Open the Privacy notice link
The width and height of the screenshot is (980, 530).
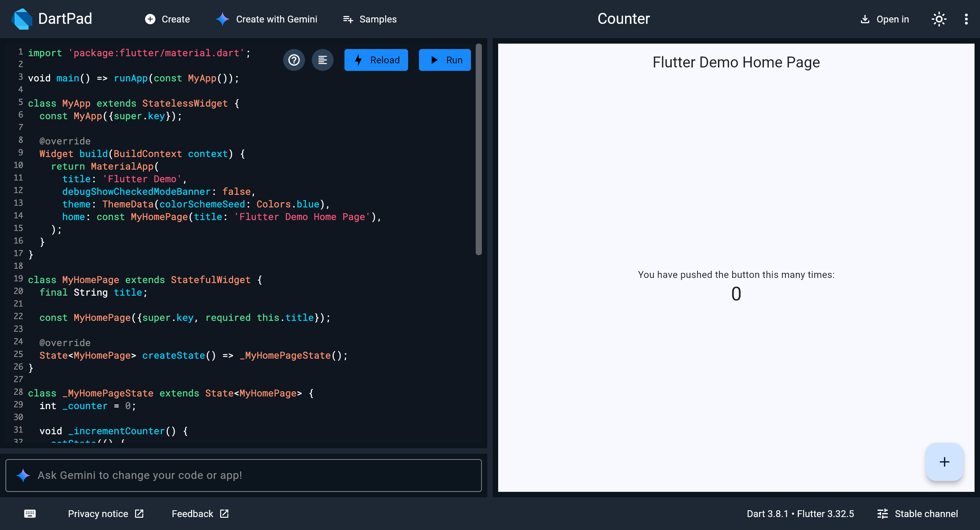coord(105,514)
